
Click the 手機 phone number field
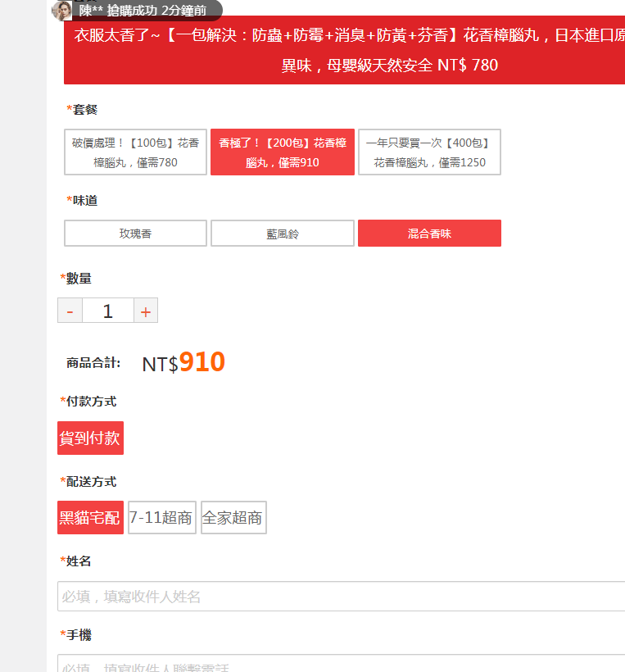click(341, 665)
